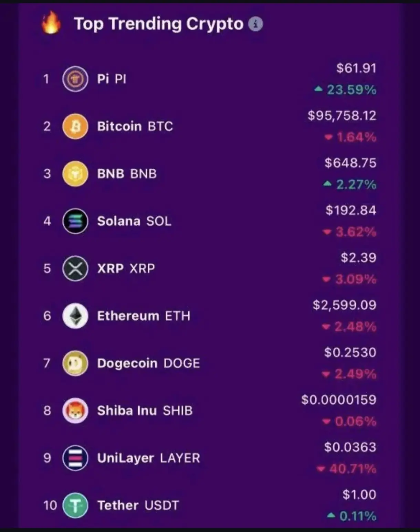Screen dimensions: 420x532
Task: Open the Bitcoin BTC name link
Action: tap(135, 126)
